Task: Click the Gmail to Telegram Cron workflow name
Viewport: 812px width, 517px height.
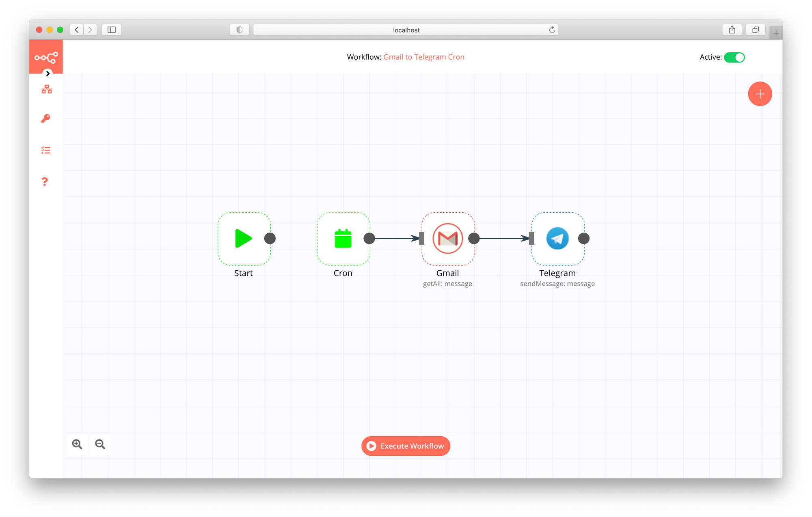Action: click(x=423, y=57)
